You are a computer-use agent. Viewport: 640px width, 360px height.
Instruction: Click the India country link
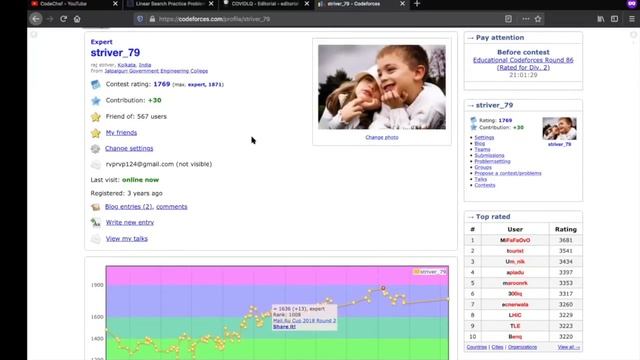tap(145, 65)
